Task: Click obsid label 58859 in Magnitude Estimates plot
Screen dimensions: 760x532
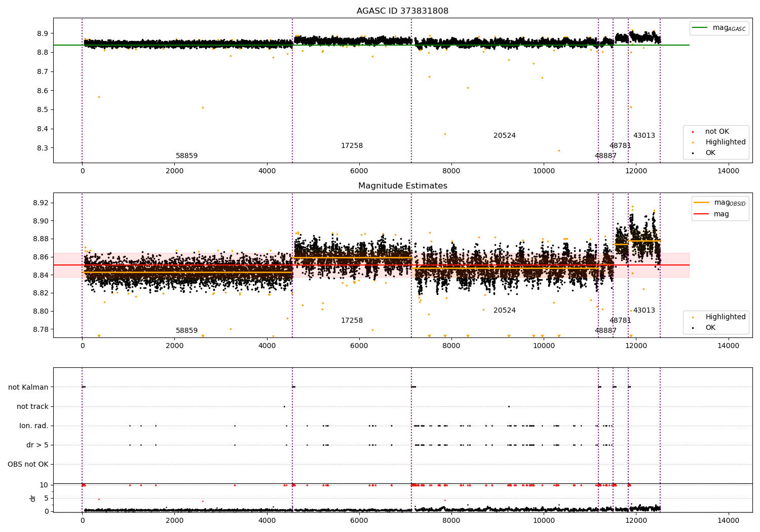Action: (x=186, y=331)
